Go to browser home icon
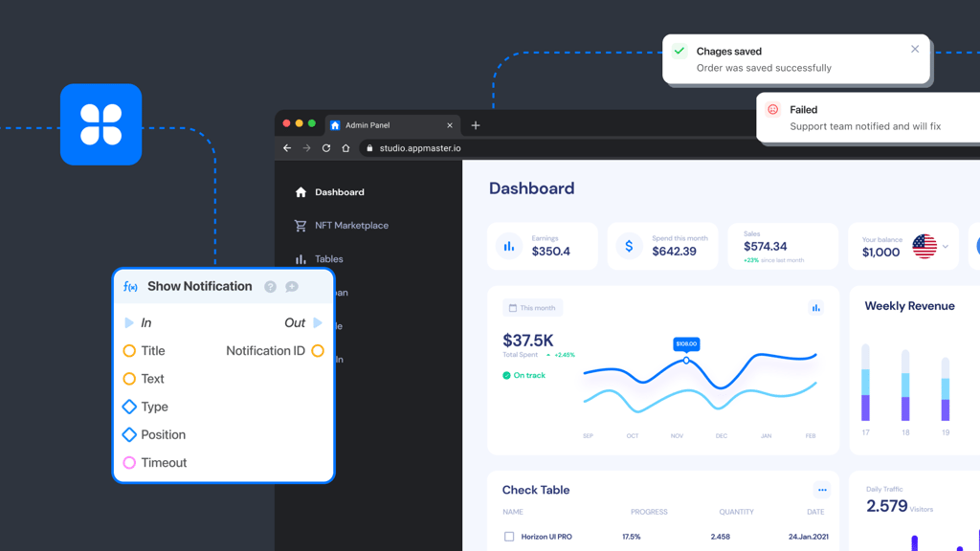Screen dimensions: 980x551 [345, 148]
